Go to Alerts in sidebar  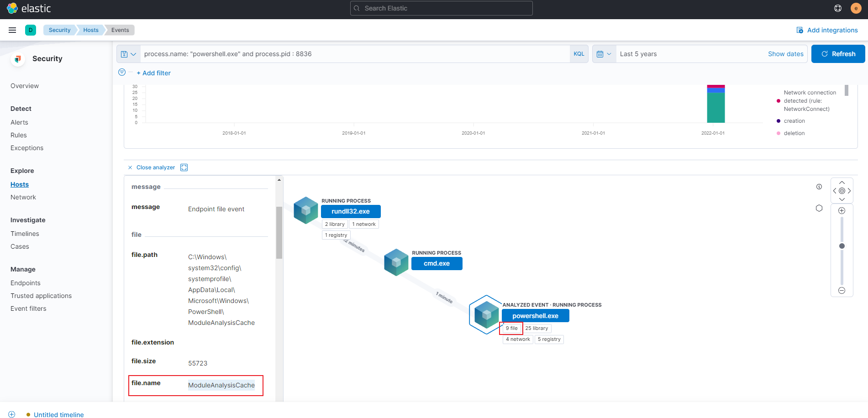pos(19,122)
